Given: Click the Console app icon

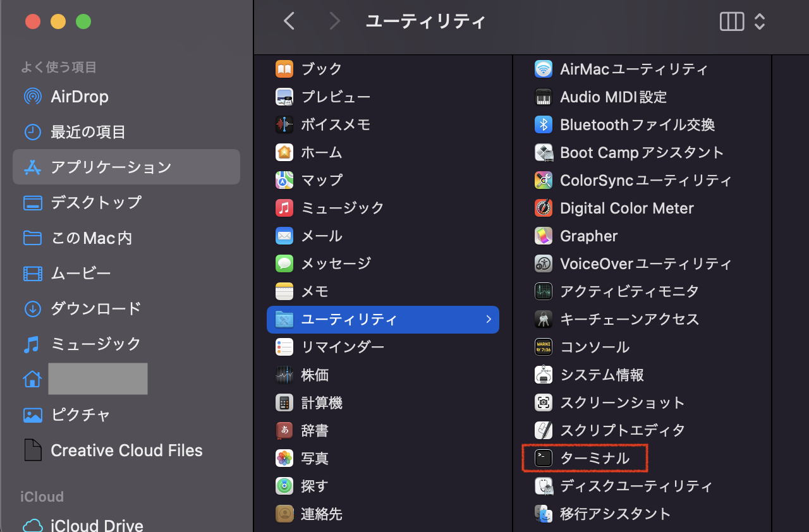Looking at the screenshot, I should (x=544, y=347).
